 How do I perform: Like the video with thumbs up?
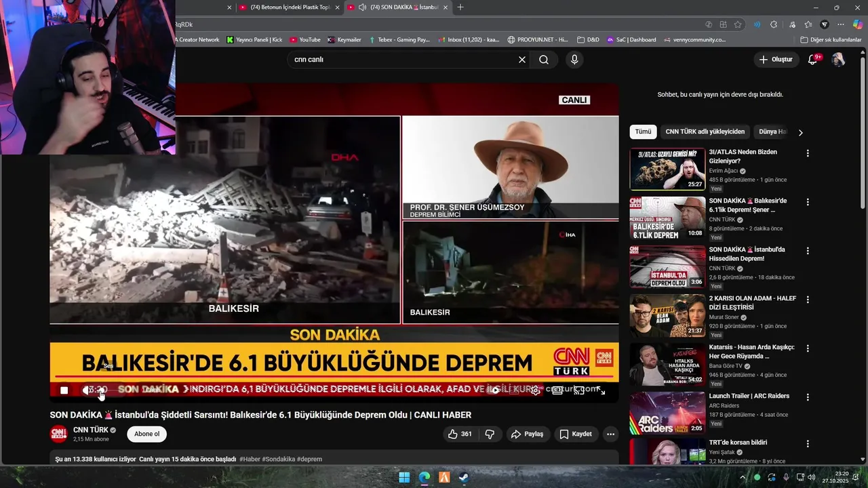coord(460,434)
